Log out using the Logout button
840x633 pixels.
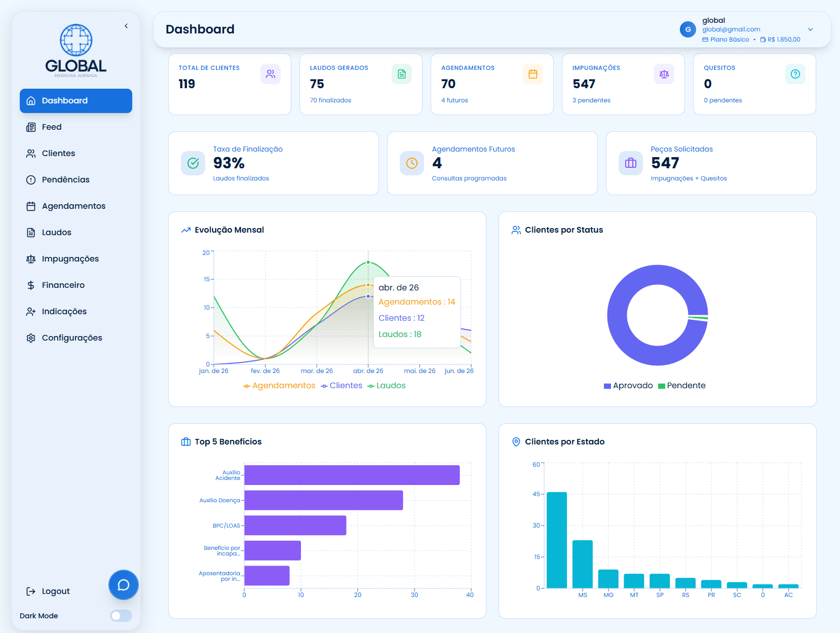48,591
